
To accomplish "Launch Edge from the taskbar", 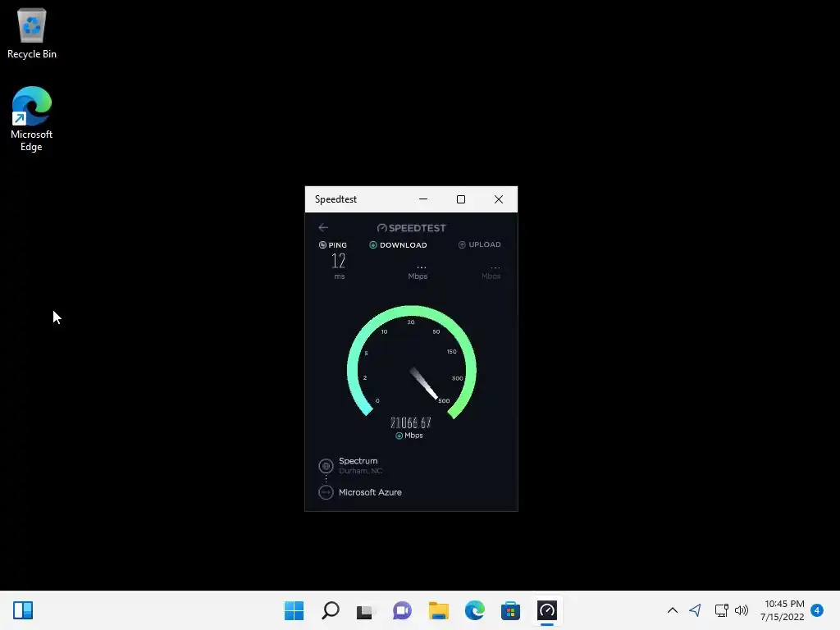I will pyautogui.click(x=475, y=610).
